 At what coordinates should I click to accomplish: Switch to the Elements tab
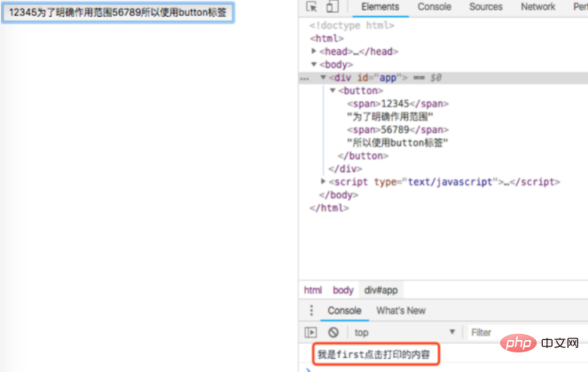[380, 7]
